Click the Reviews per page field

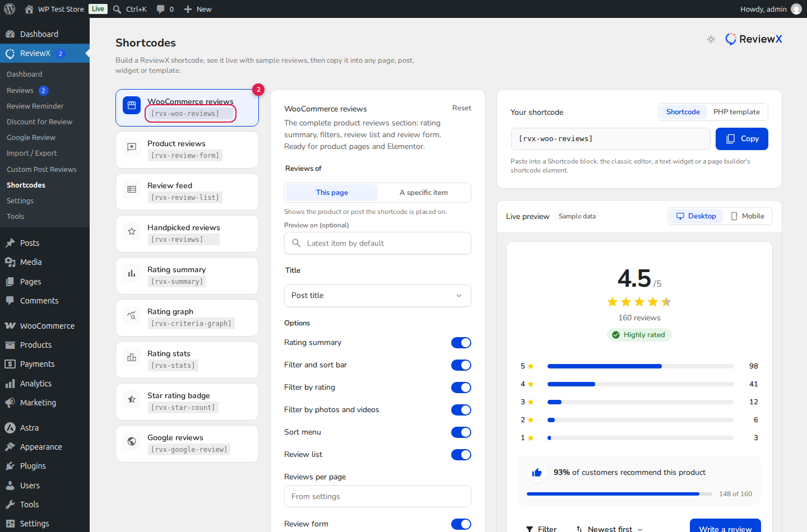378,496
